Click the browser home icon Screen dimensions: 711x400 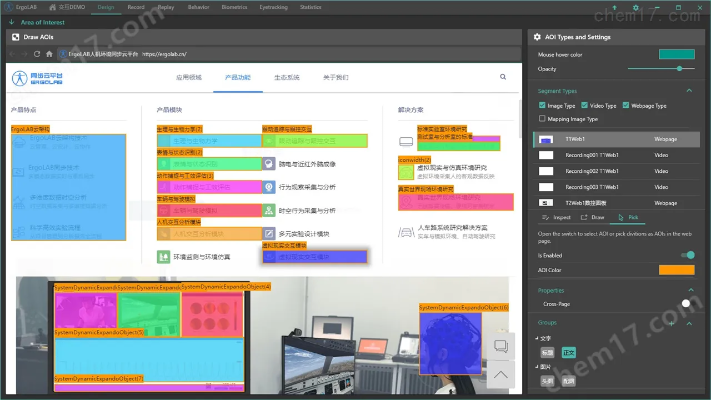49,53
